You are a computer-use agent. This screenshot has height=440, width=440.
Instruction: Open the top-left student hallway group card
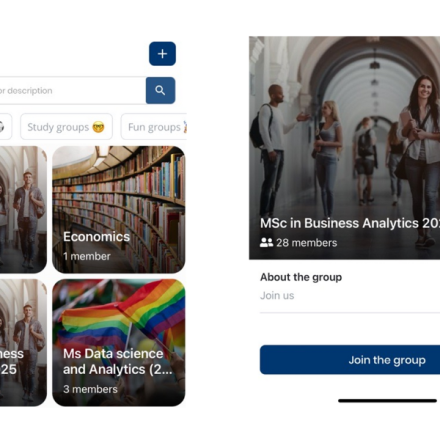[x=23, y=209]
